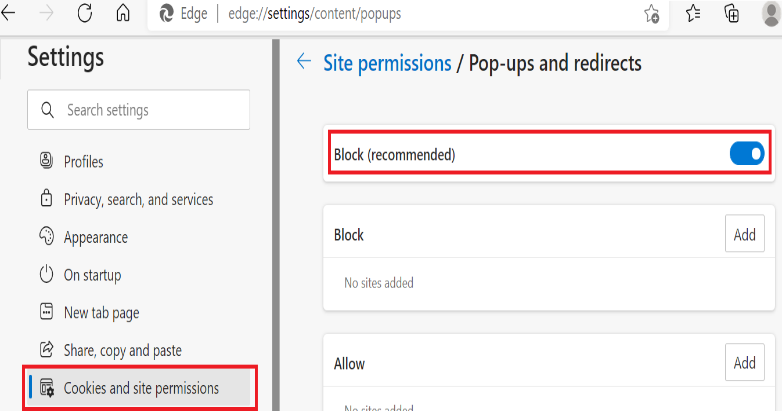This screenshot has width=782, height=411.
Task: Add a site to Allow list
Action: 744,363
